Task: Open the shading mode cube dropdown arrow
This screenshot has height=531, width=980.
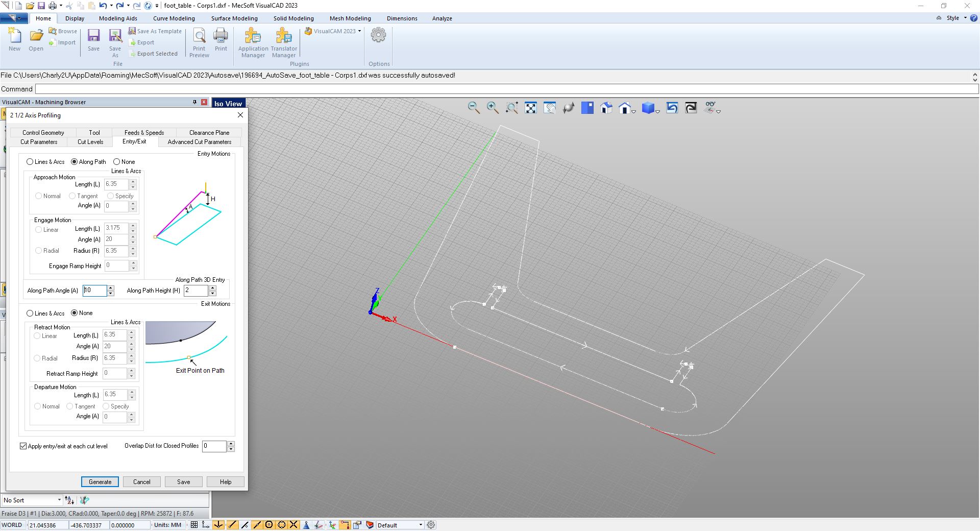Action: click(657, 111)
